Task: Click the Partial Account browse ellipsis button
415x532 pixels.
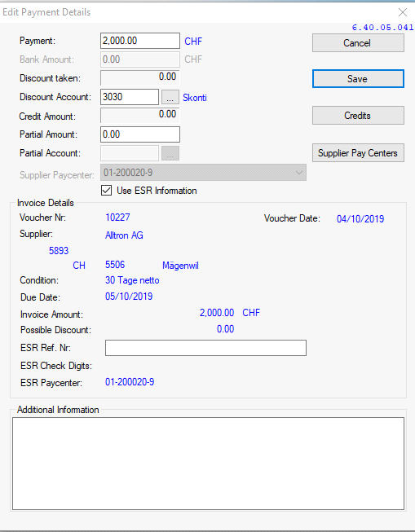Action: 170,153
